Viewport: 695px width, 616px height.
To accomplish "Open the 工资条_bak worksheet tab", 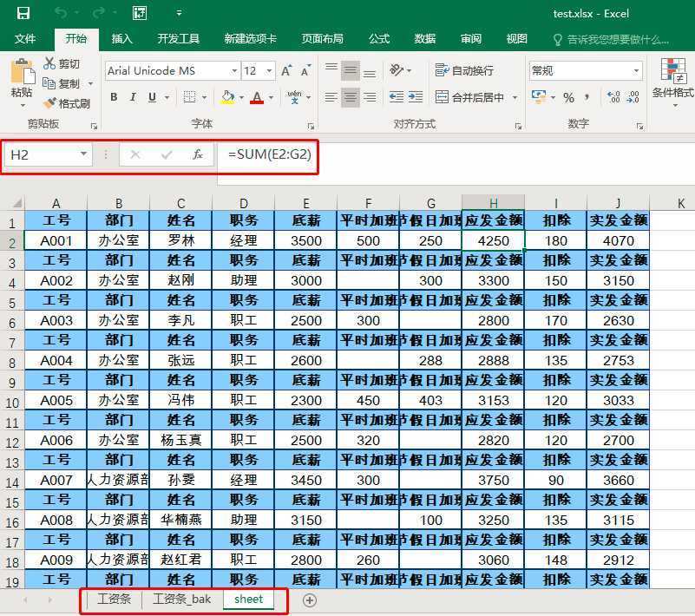I will (181, 600).
